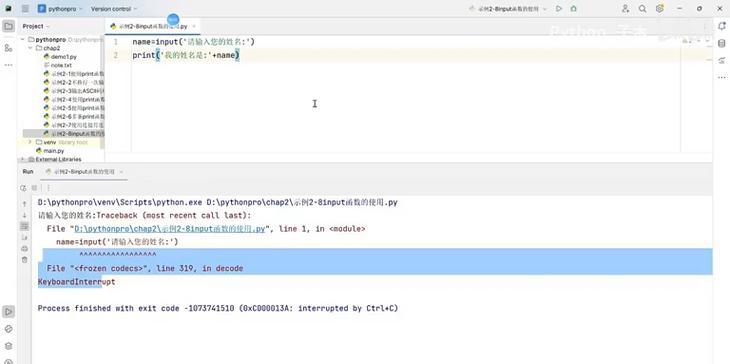Select the 示例2-7 file in project tree
This screenshot has height=364, width=730.
click(x=74, y=125)
